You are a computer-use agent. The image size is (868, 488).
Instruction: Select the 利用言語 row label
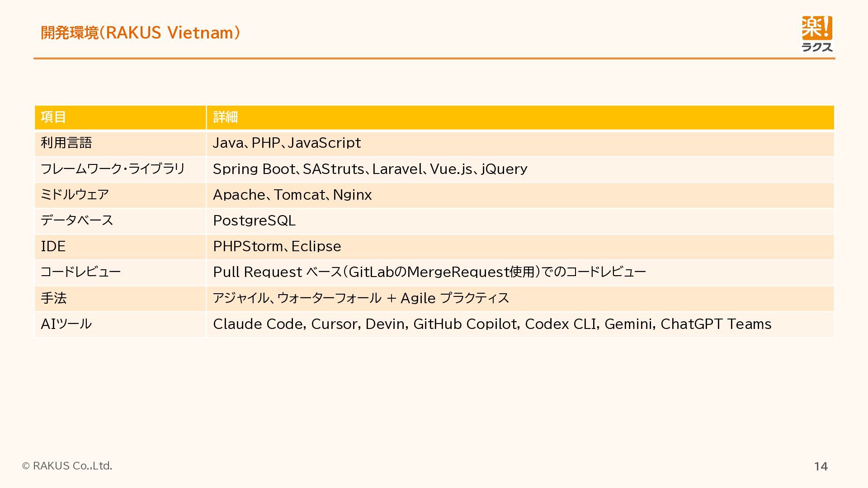[66, 143]
